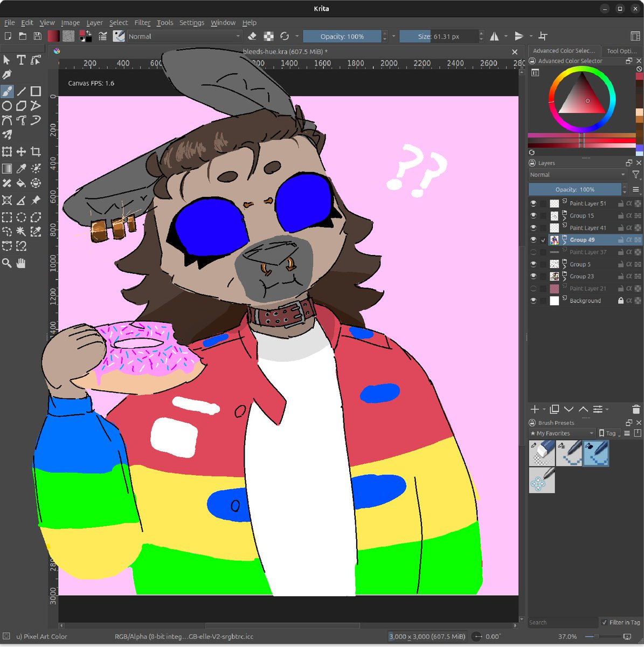This screenshot has height=647, width=644.
Task: Switch to the Tool Options tab
Action: 621,51
